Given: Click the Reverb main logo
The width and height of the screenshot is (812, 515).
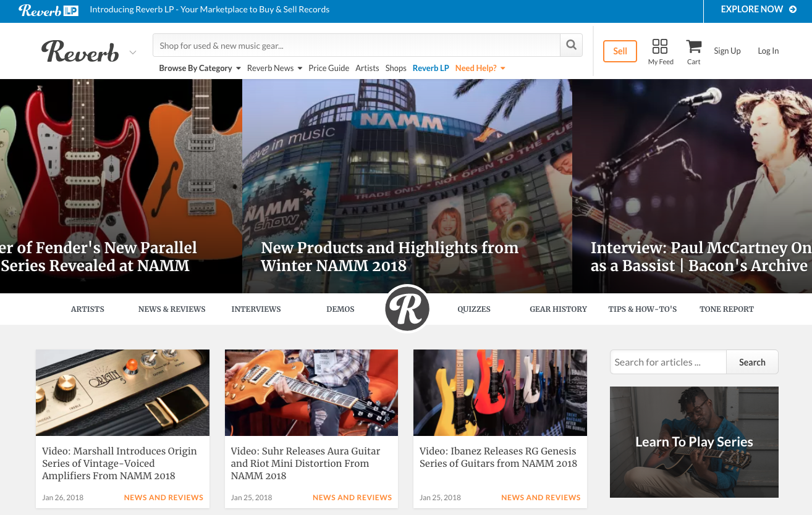Looking at the screenshot, I should click(80, 51).
